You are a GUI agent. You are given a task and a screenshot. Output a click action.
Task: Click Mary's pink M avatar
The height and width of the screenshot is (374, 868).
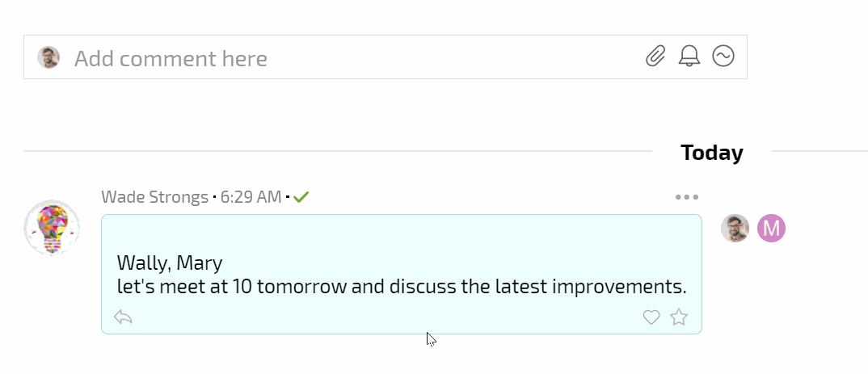771,228
